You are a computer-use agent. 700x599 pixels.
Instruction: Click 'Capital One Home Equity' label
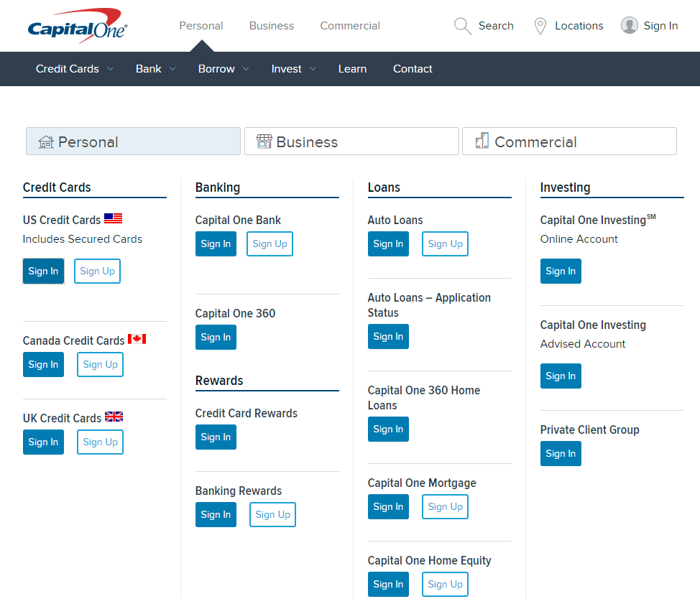pos(430,561)
